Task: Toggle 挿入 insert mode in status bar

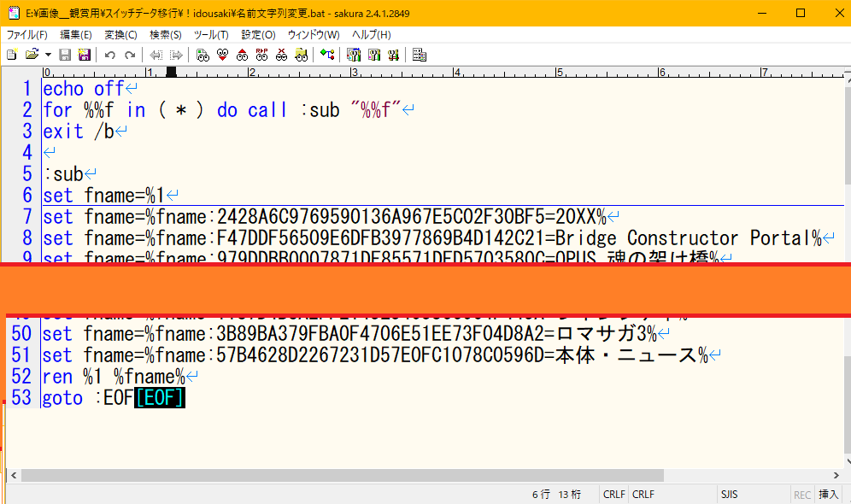Action: (829, 495)
